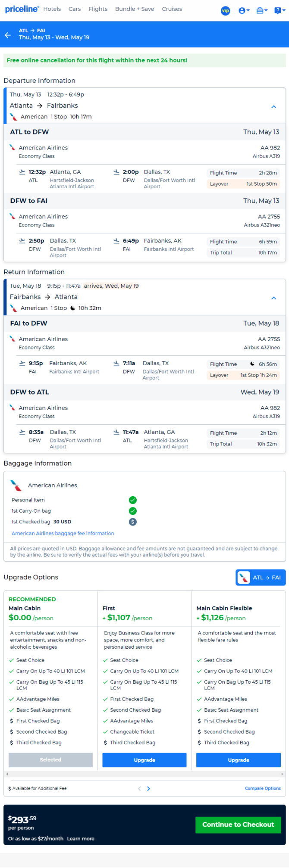Go to the Cruises tab
289x868 pixels.
(172, 9)
